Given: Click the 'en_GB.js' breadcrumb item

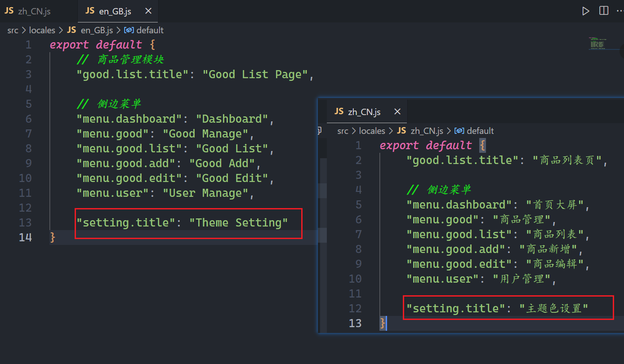Looking at the screenshot, I should (x=97, y=30).
